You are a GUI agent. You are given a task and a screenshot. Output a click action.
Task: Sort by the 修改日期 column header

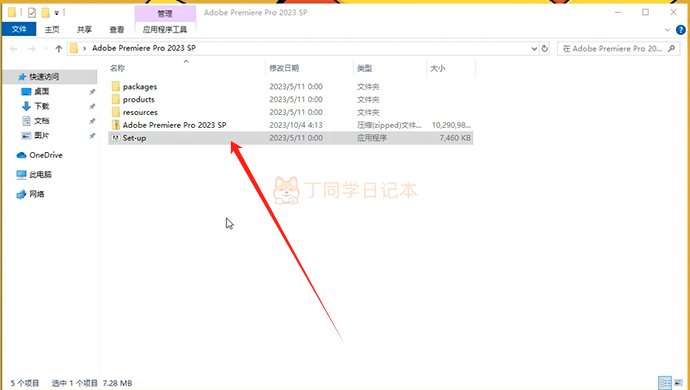[x=284, y=68]
